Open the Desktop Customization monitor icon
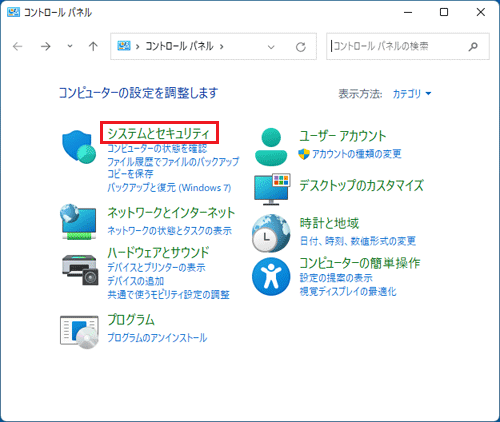Image resolution: width=500 pixels, height=422 pixels. pos(272,189)
